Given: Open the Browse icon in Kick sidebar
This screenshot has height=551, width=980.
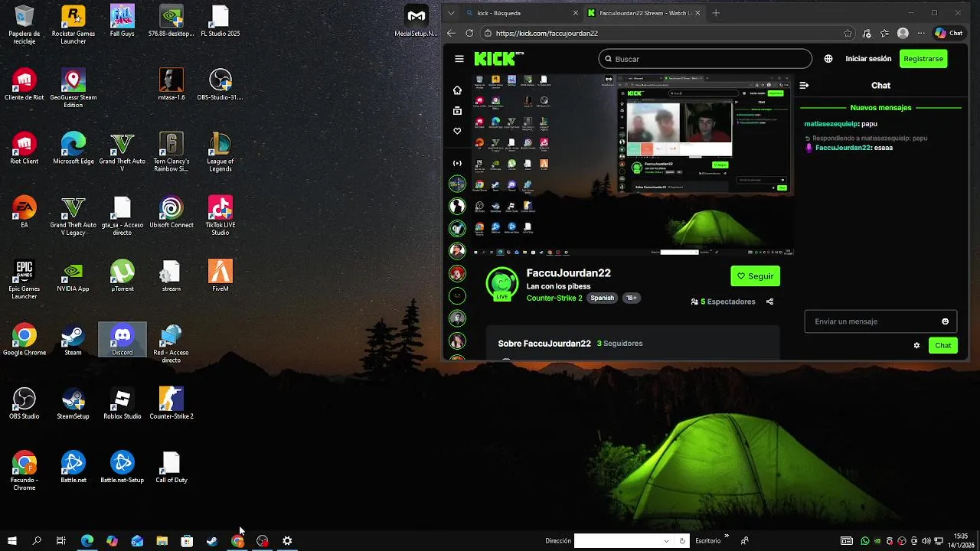Looking at the screenshot, I should (457, 111).
